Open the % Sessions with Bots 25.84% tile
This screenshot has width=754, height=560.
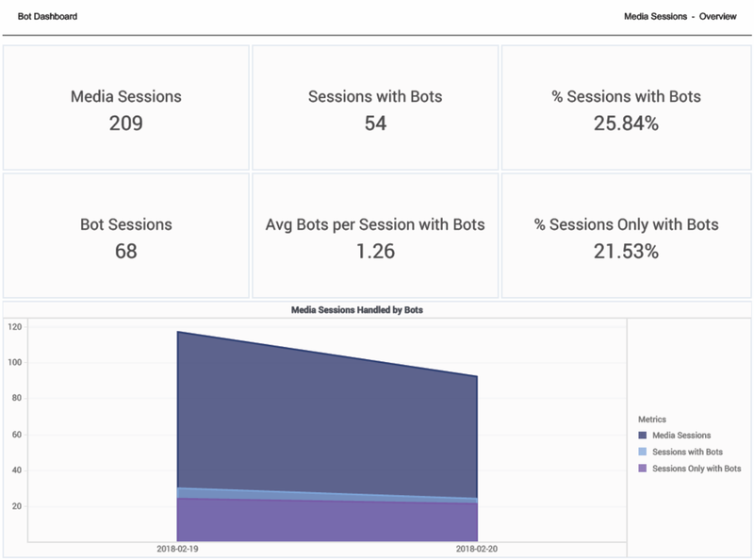coord(626,107)
